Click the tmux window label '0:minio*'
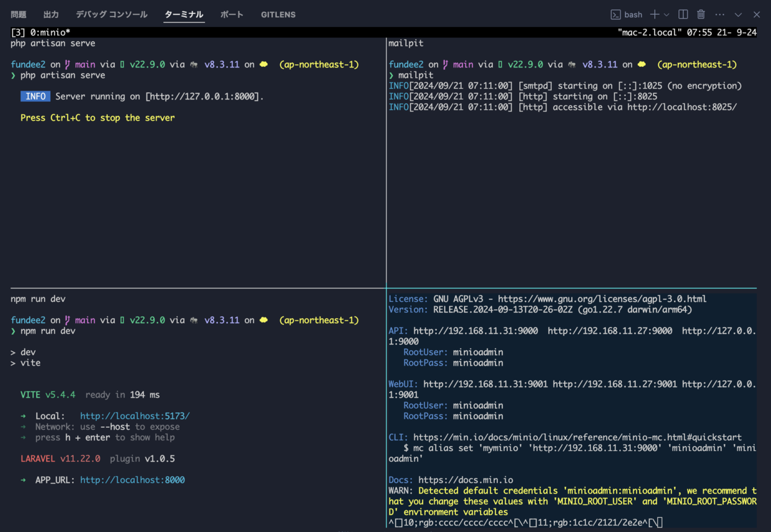Screen dimensions: 771x532 point(50,32)
